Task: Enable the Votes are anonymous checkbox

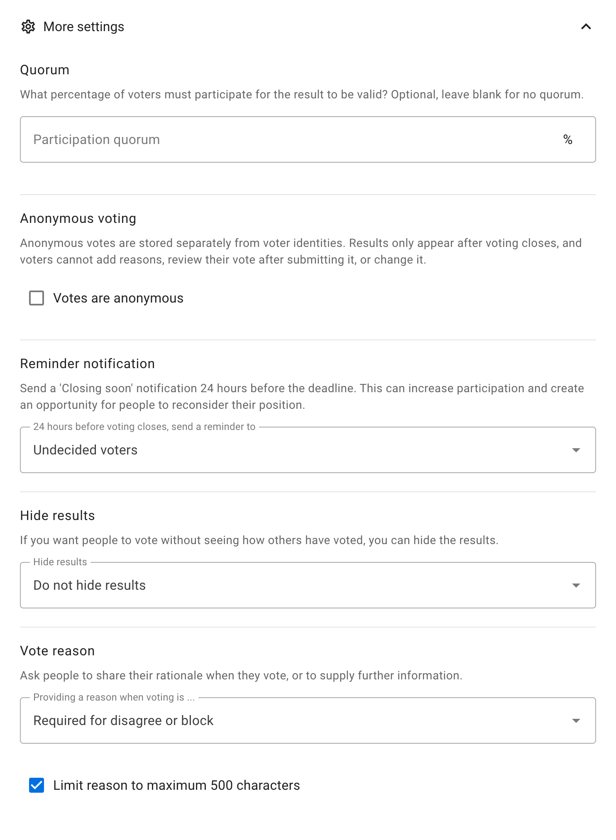Action: 37,298
